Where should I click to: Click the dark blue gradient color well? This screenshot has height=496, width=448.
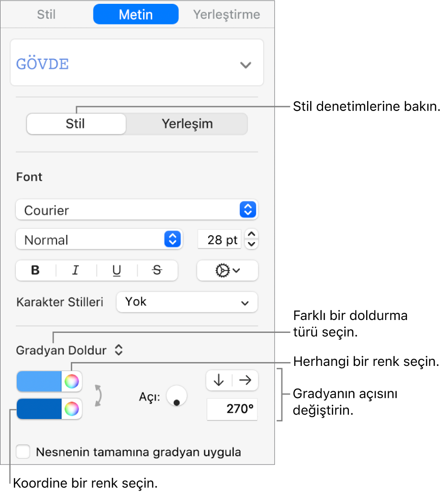pos(39,408)
